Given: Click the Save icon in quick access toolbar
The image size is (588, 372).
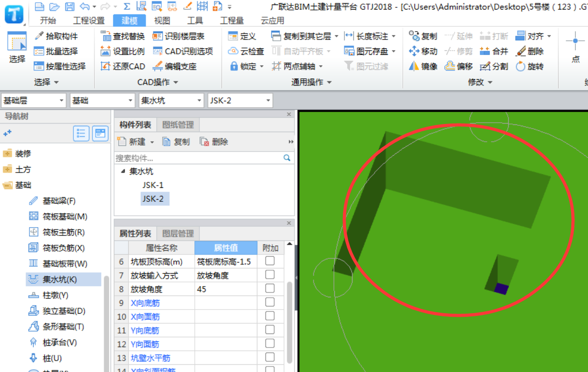Looking at the screenshot, I should point(69,6).
